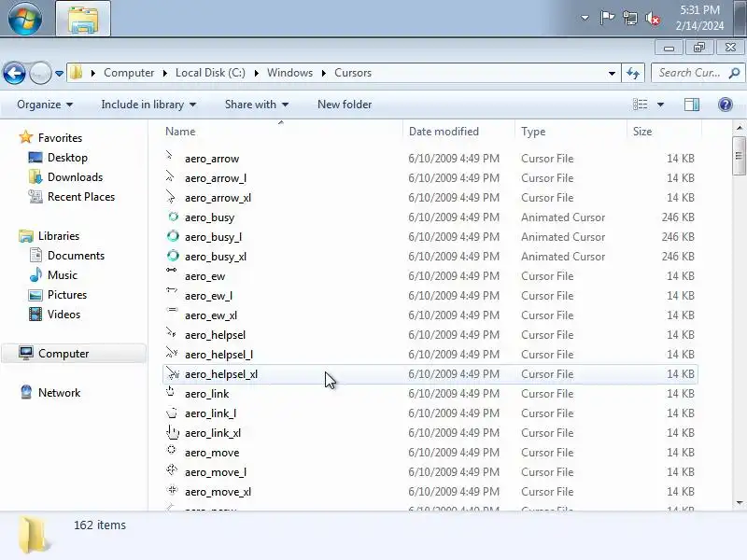The width and height of the screenshot is (747, 560).
Task: Open Desktop in Favorites
Action: [x=67, y=158]
